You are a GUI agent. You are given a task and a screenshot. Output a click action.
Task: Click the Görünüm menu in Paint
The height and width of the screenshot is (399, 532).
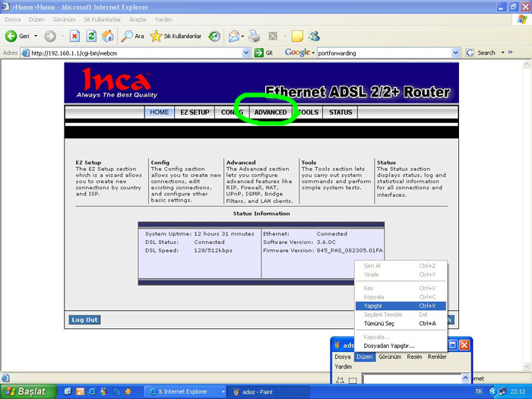pos(389,357)
